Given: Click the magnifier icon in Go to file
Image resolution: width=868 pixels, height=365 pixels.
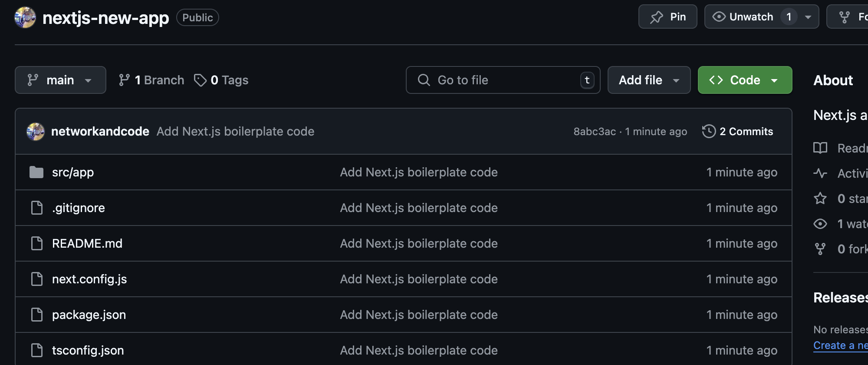Looking at the screenshot, I should pos(424,80).
